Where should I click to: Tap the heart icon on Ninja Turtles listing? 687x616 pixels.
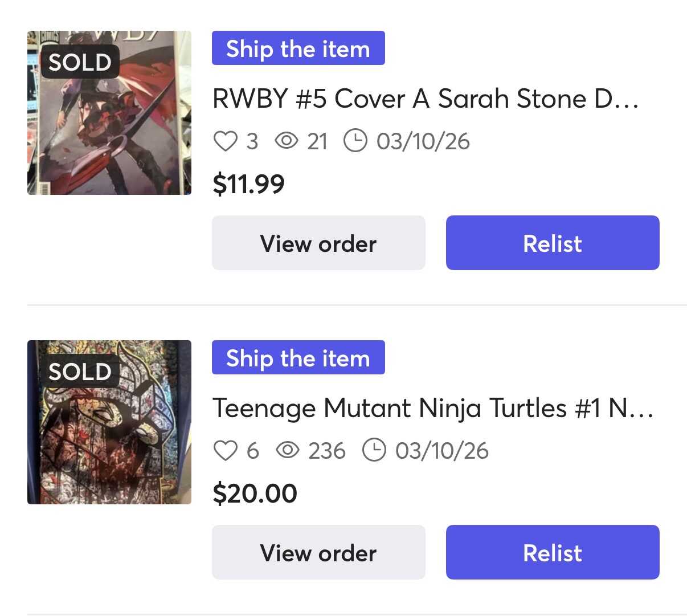225,450
